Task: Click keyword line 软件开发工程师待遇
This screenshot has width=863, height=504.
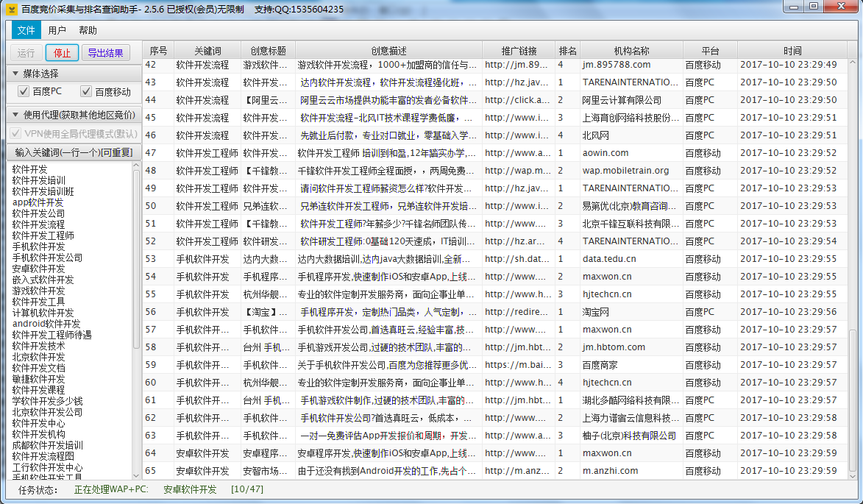Action: (x=52, y=335)
